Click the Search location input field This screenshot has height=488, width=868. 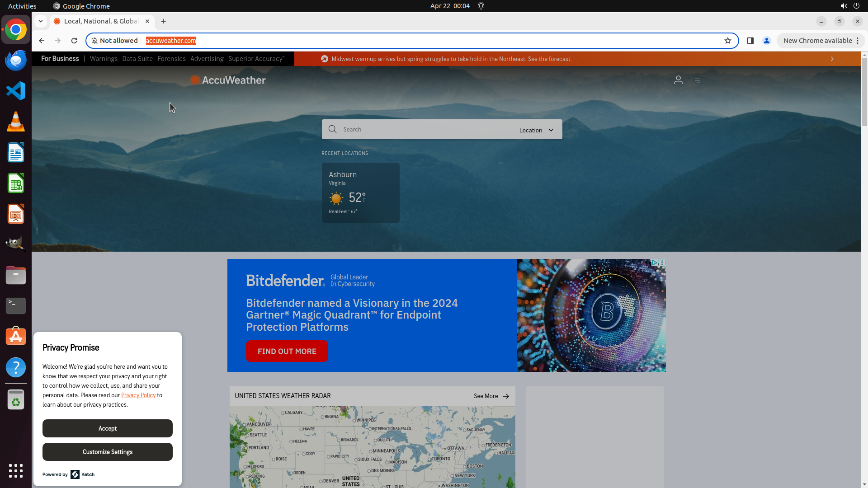point(425,129)
